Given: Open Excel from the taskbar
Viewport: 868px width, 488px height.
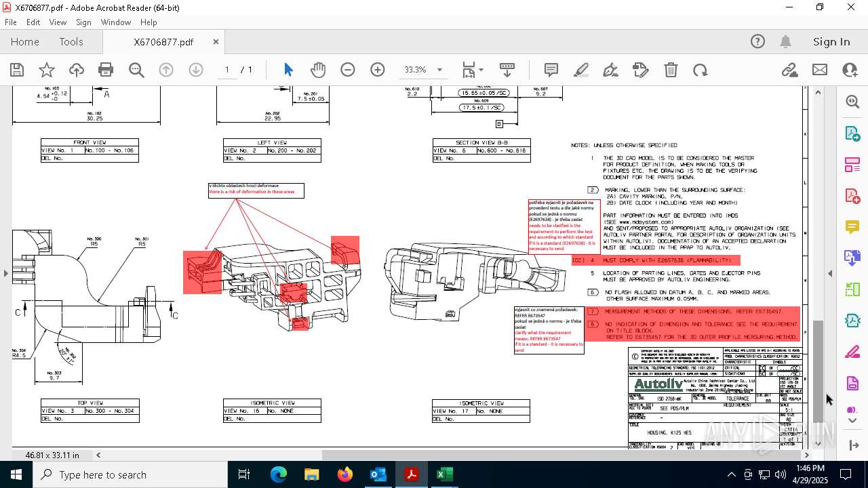Looking at the screenshot, I should tap(444, 474).
